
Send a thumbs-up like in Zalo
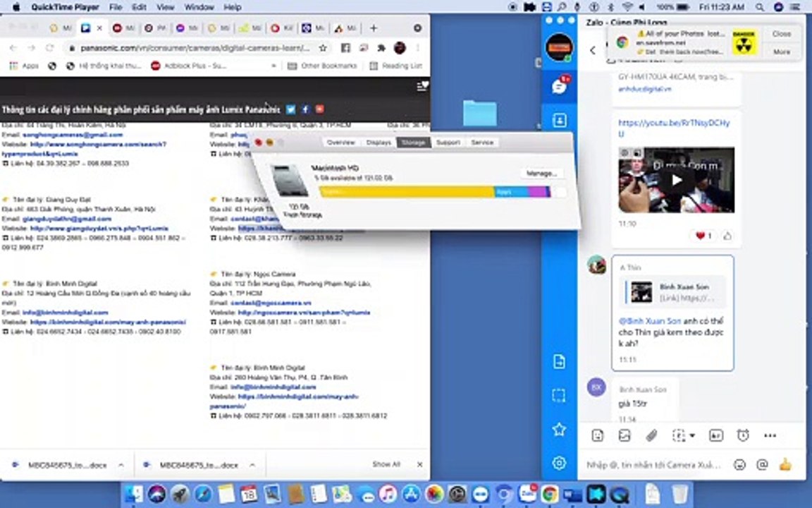click(786, 464)
